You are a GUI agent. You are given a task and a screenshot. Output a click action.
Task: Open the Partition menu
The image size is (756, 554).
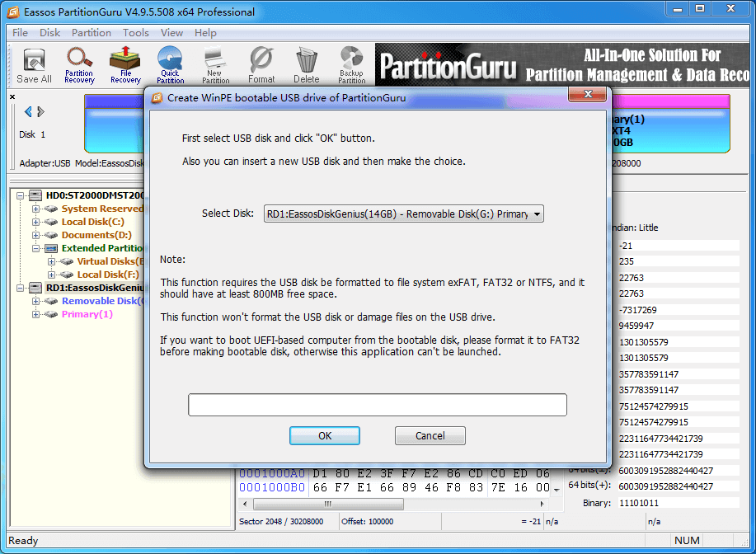pos(92,33)
